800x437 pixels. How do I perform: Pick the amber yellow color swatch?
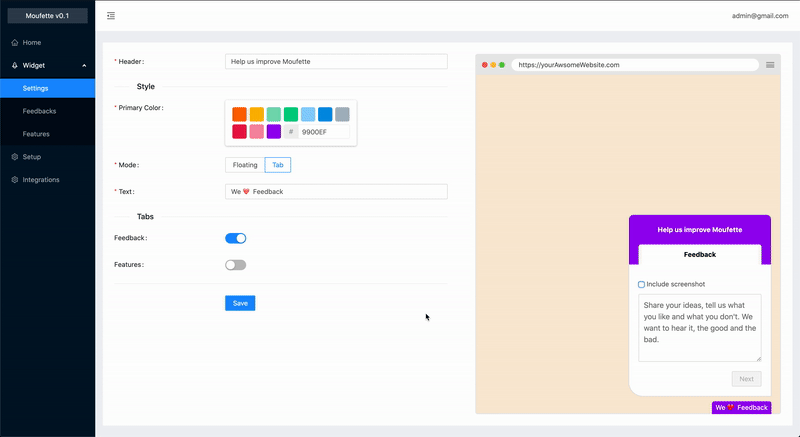(x=257, y=114)
